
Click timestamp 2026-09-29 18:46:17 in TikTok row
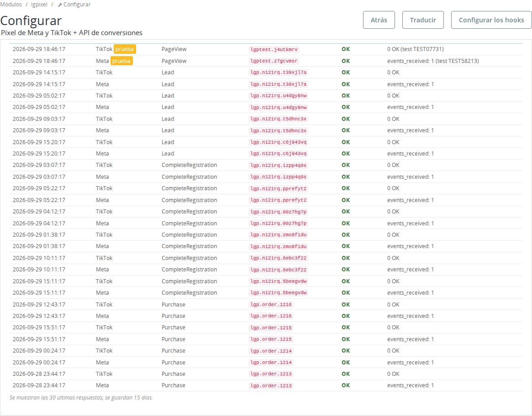point(39,49)
